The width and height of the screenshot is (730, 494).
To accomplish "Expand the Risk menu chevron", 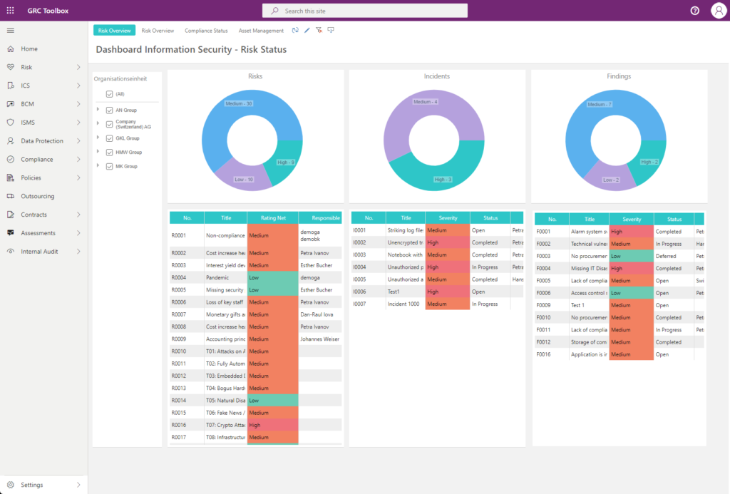I will 78,67.
